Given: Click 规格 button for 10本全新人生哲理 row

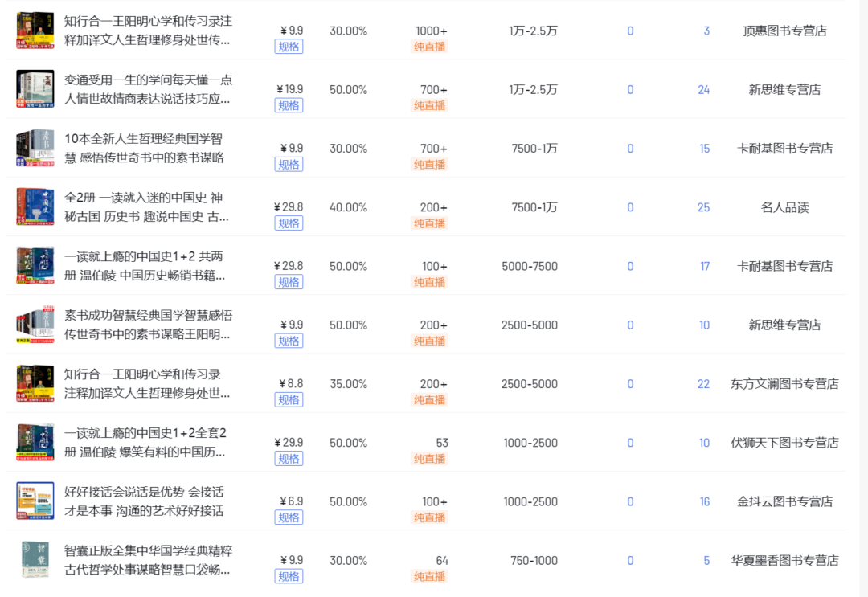Looking at the screenshot, I should click(x=289, y=165).
